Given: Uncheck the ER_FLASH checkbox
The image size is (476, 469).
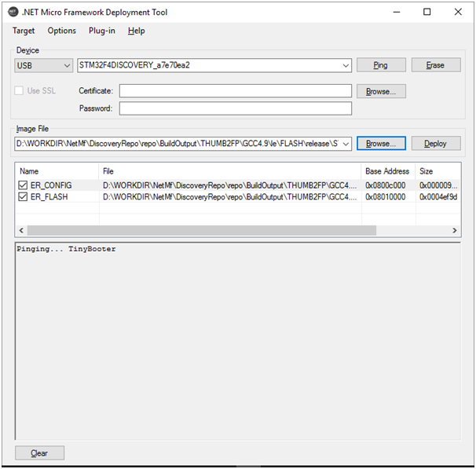Looking at the screenshot, I should (x=23, y=196).
